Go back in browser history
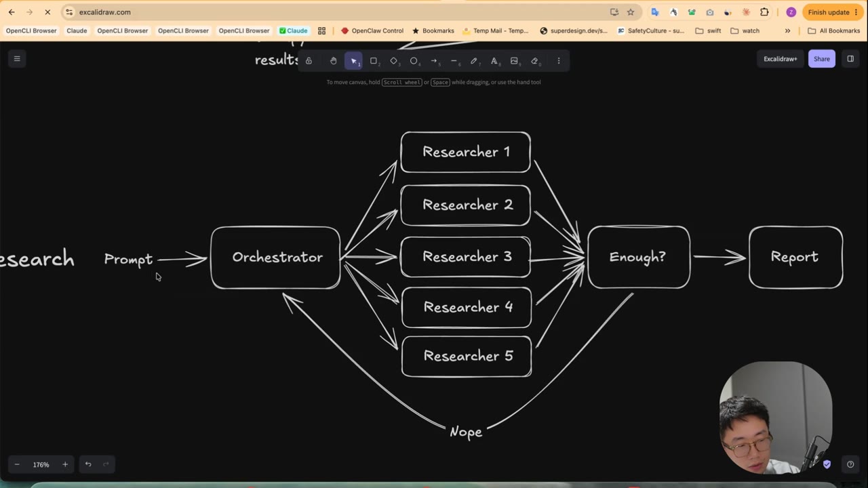The height and width of the screenshot is (488, 868). pyautogui.click(x=12, y=12)
